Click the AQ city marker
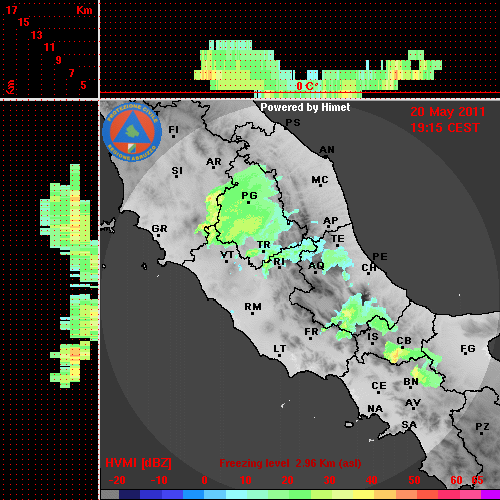 [x=315, y=272]
